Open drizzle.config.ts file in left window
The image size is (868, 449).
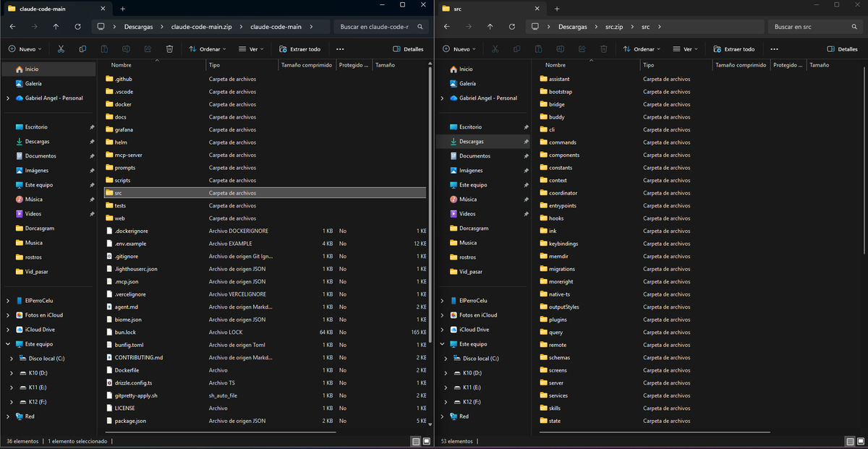pos(133,382)
